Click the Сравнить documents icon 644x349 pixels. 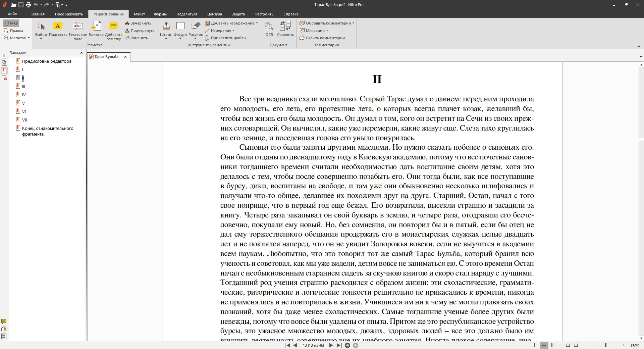285,29
